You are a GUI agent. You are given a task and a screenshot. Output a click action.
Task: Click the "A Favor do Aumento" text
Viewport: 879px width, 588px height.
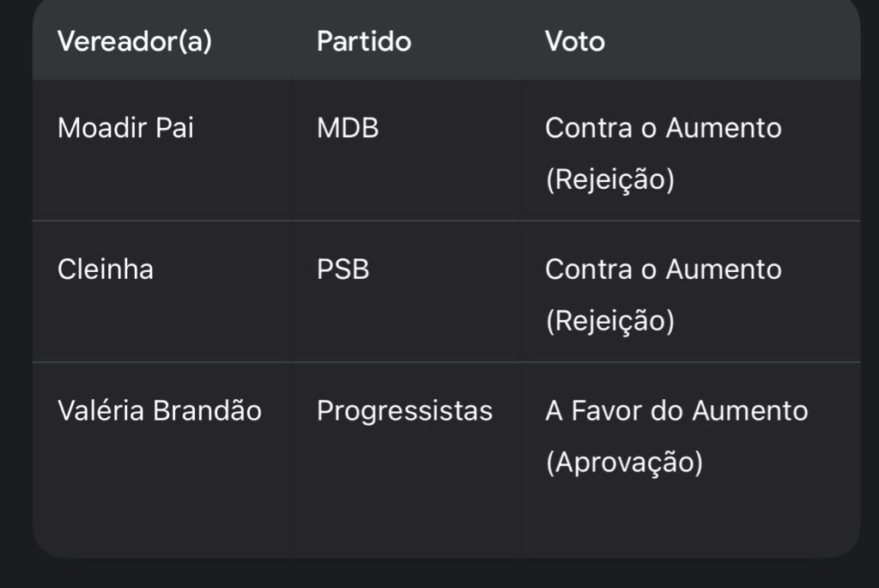point(676,411)
